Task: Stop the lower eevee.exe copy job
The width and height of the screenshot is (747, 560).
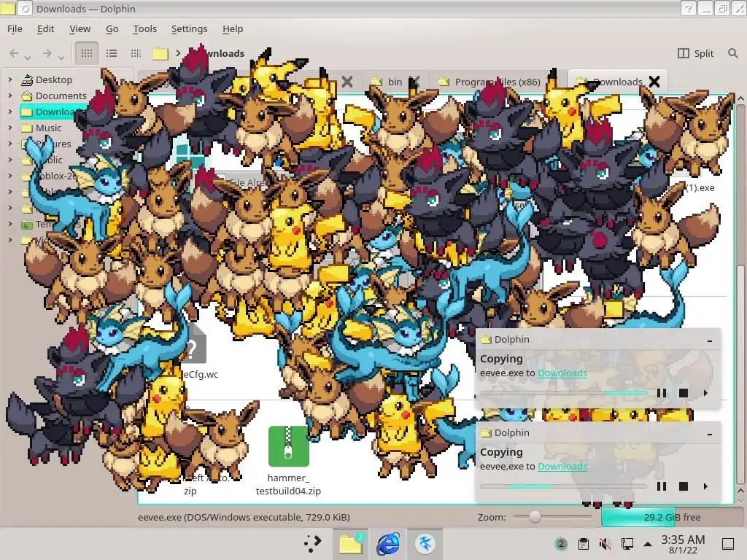Action: (683, 486)
